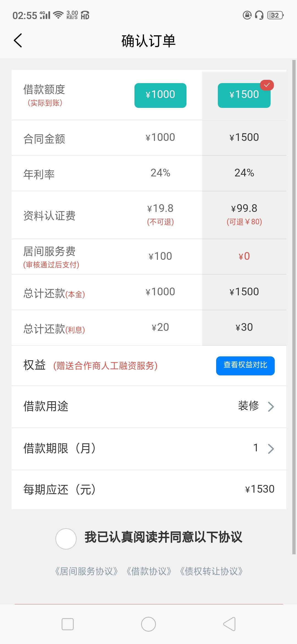Open the 《借款协议》 link
This screenshot has width=297, height=644.
149,572
